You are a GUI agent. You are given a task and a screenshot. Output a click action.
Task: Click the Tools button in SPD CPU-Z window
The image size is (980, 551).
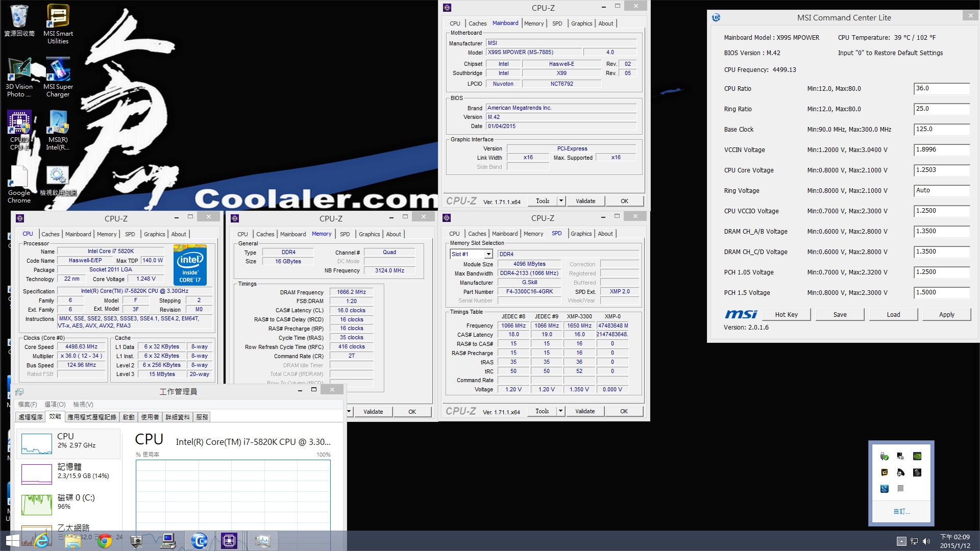[542, 411]
